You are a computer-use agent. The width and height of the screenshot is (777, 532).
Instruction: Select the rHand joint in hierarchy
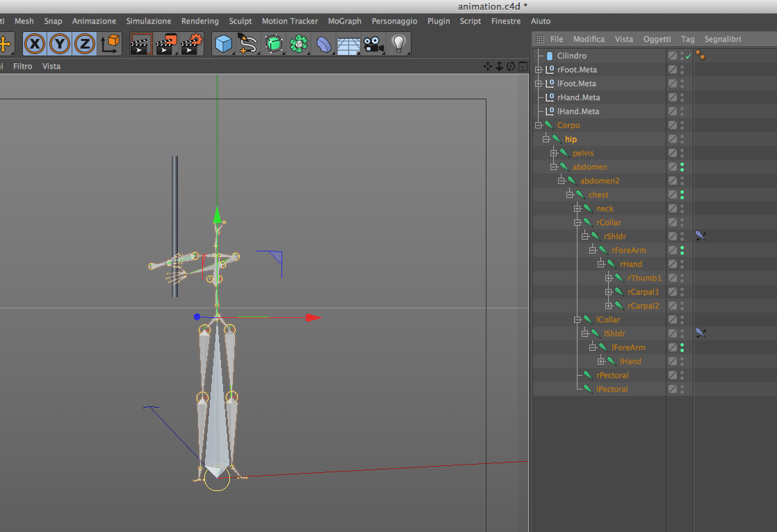pos(631,264)
